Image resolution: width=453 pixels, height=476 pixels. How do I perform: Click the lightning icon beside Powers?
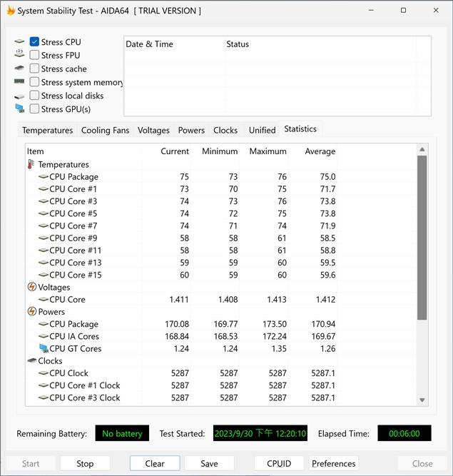[31, 312]
